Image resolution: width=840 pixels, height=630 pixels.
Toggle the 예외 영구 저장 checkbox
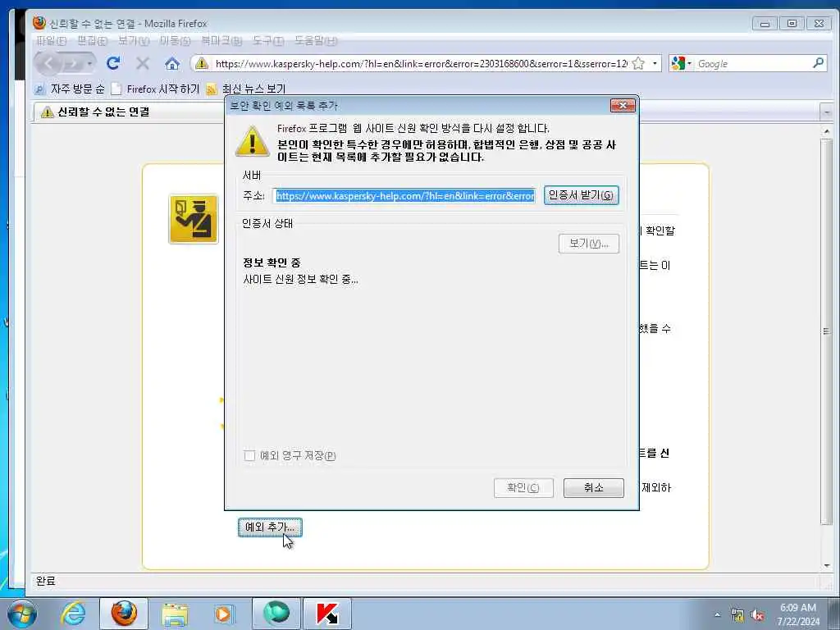point(249,455)
